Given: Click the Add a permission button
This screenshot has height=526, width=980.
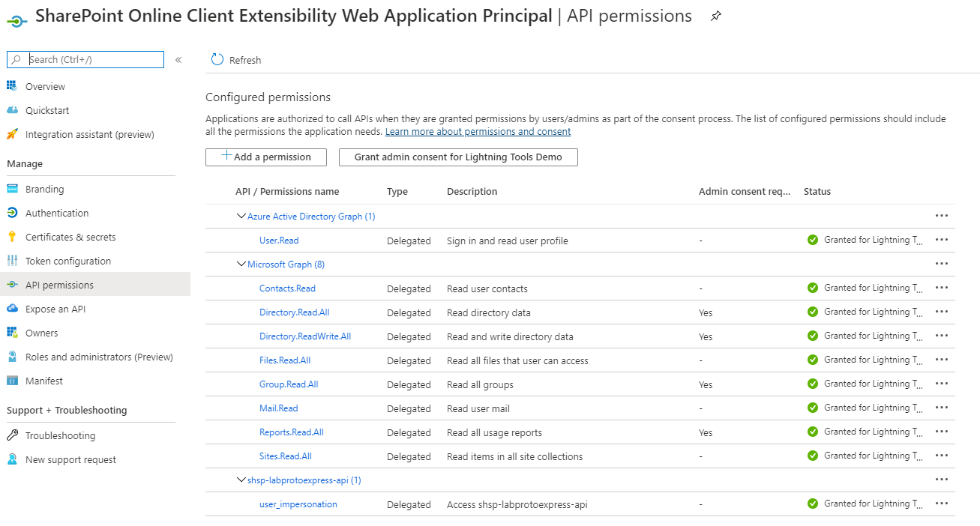Looking at the screenshot, I should pyautogui.click(x=265, y=157).
